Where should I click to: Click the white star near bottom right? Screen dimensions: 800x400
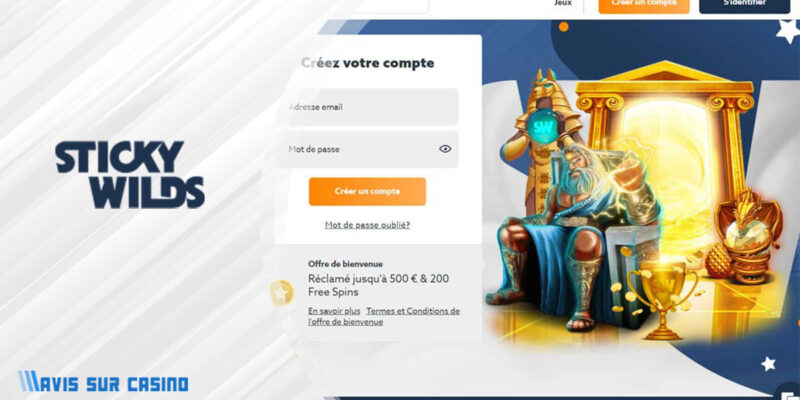[x=768, y=363]
